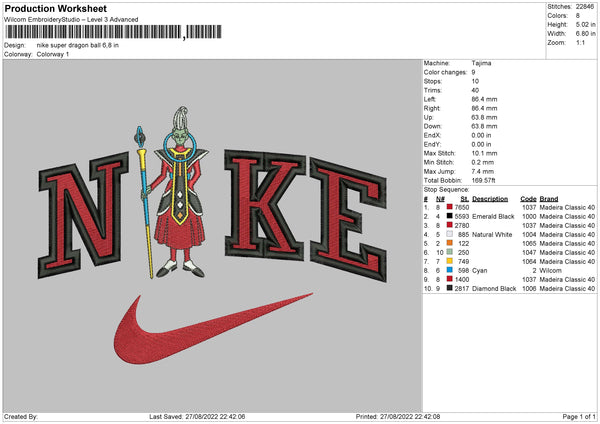Viewport: 600px width, 424px height.
Task: Click the 'Page 1 of 1' indicator
Action: 579,416
